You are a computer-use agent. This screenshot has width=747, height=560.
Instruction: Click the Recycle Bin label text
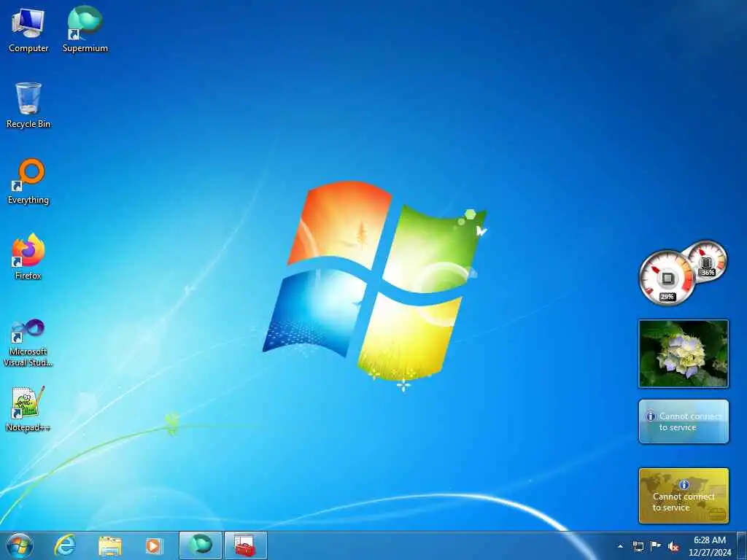pos(28,124)
